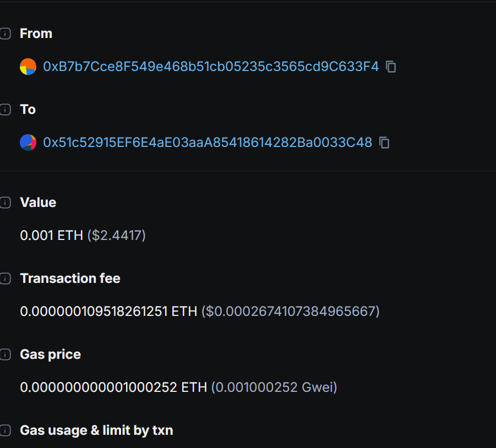Click the "Gas usage & limit by txn" label
Viewport: 496px width, 448px height.
coord(96,430)
